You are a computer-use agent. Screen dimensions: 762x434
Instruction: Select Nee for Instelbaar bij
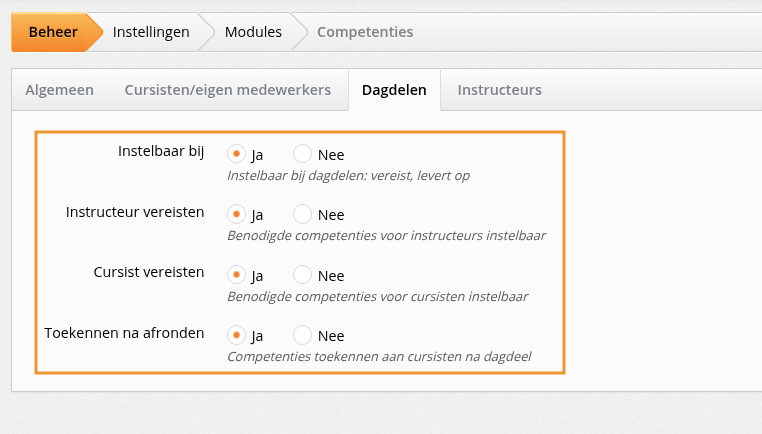[303, 154]
